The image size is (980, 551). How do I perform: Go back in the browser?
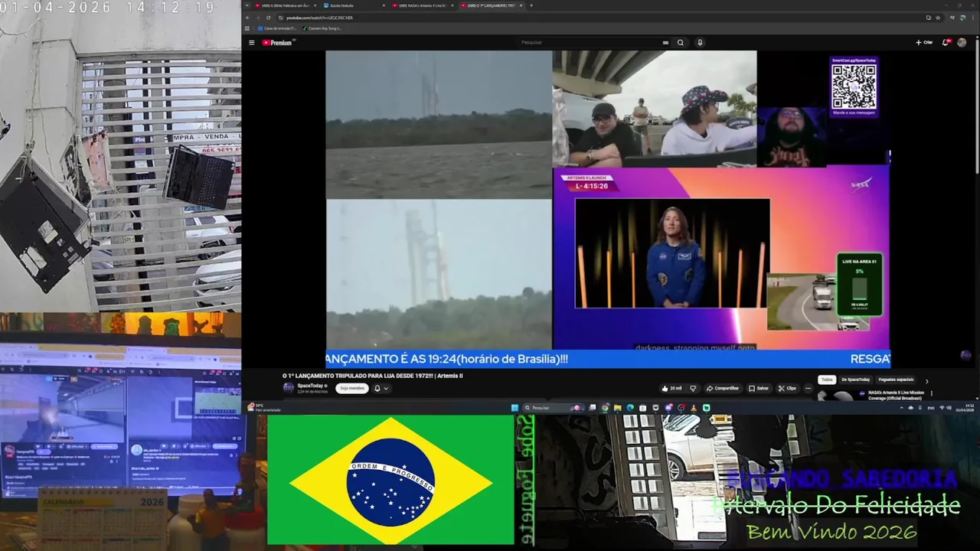pyautogui.click(x=248, y=18)
